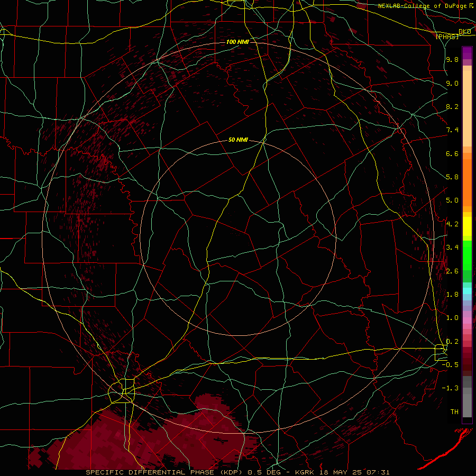
Task: Click the -1.3 scale value
Action: pos(450,388)
